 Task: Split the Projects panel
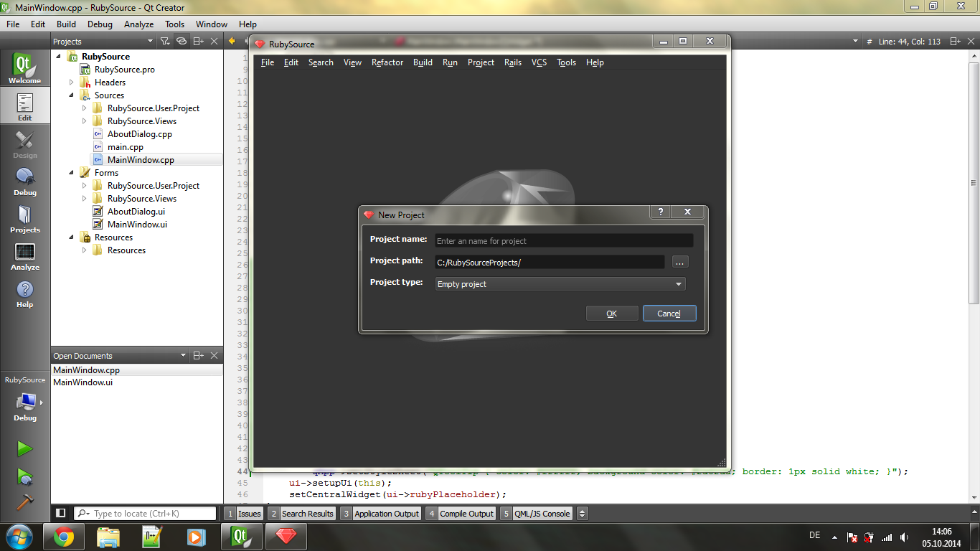coord(199,42)
